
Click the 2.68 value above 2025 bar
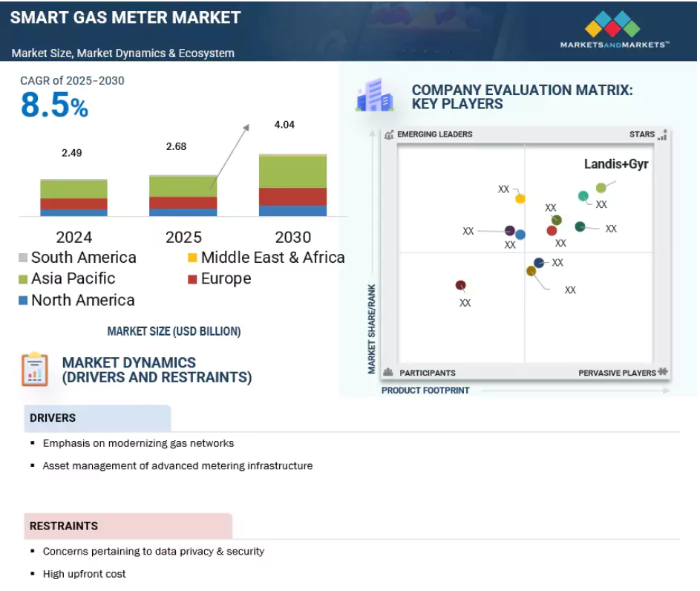pos(176,146)
